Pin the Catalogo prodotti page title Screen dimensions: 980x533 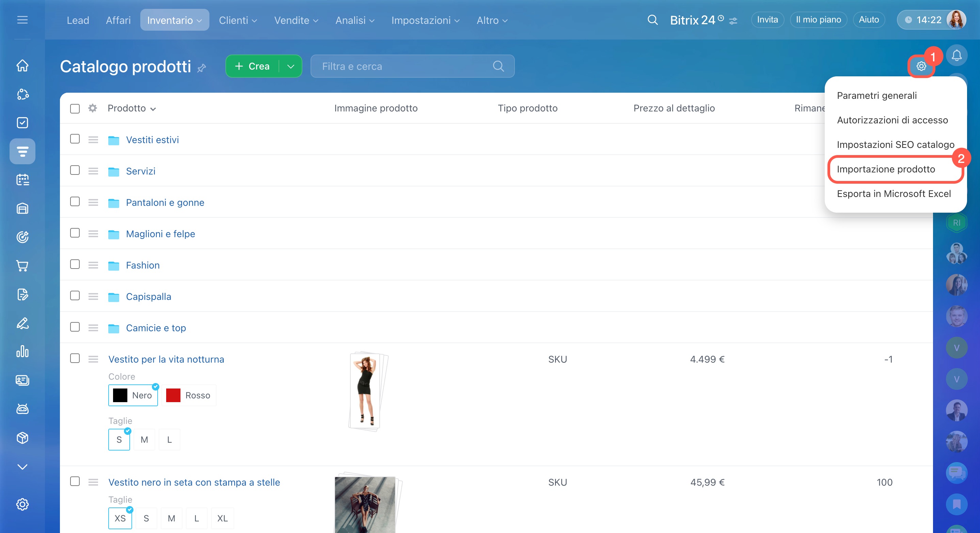(x=202, y=68)
